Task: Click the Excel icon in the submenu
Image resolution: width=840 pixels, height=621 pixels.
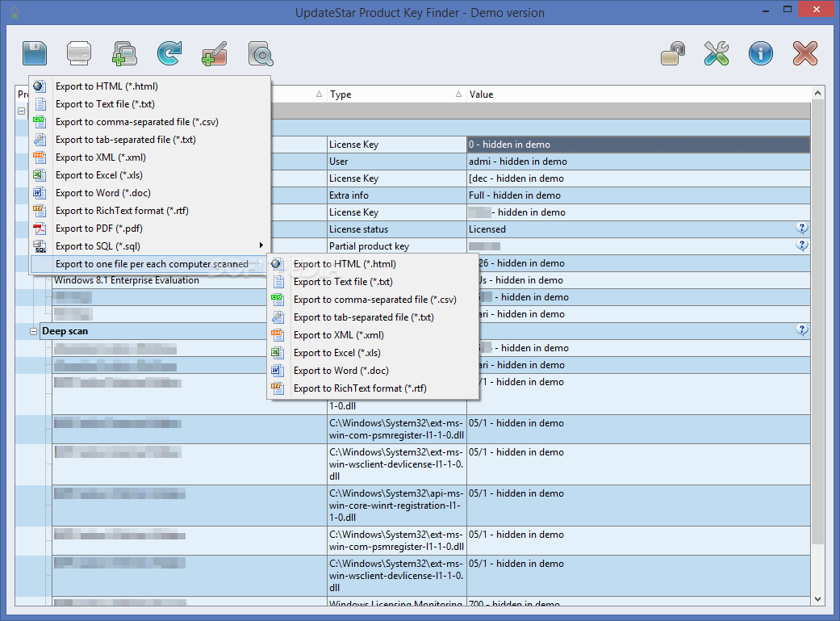Action: pyautogui.click(x=277, y=352)
